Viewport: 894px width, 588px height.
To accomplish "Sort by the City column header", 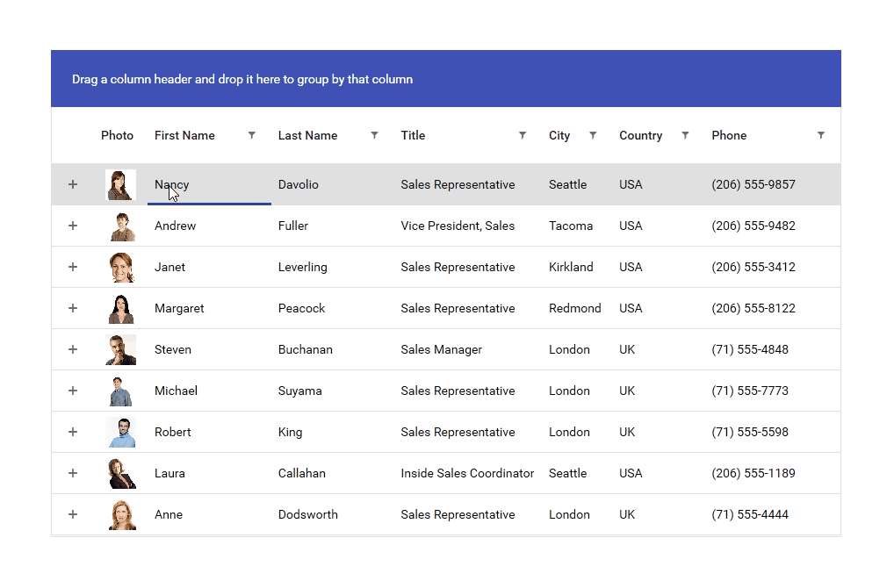I will (559, 134).
